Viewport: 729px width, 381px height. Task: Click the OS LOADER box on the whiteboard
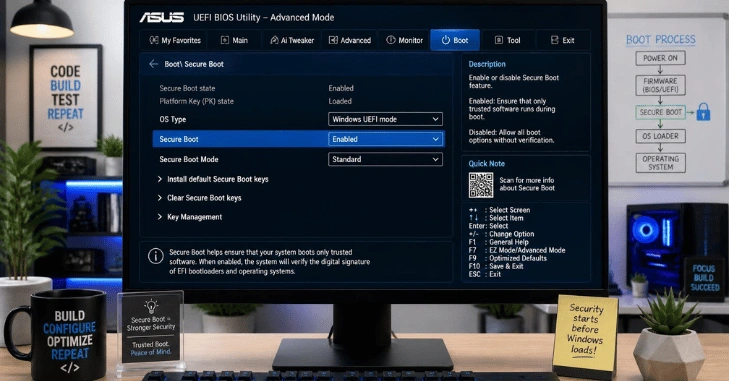pyautogui.click(x=660, y=136)
